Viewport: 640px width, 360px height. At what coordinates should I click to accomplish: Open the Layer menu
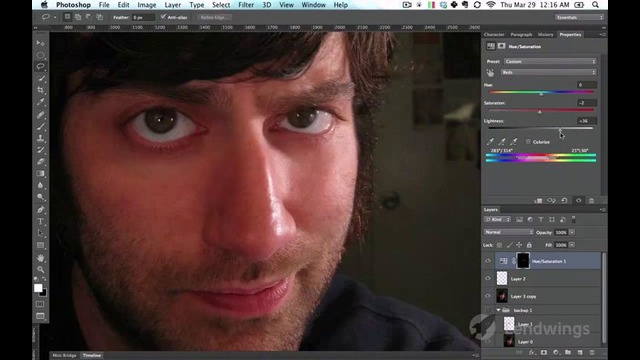click(x=173, y=5)
